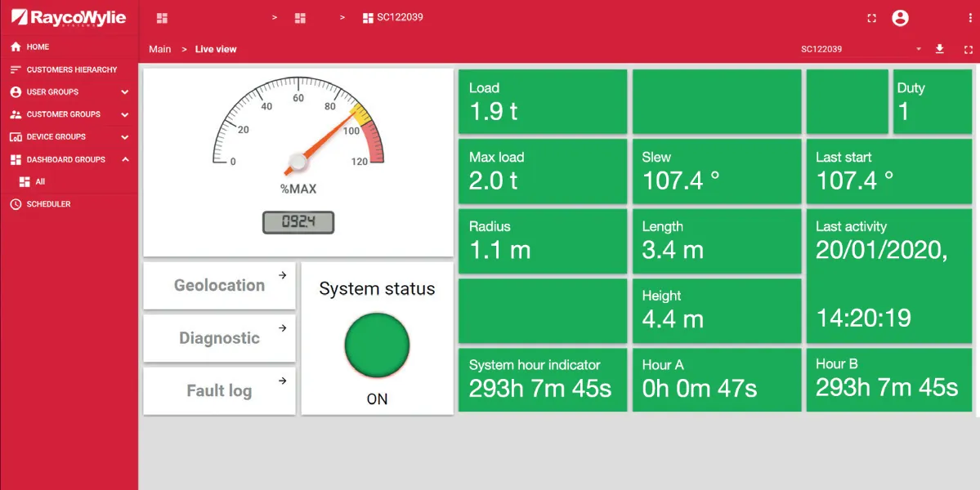The height and width of the screenshot is (490, 980).
Task: Select the Live view breadcrumb tab
Action: (215, 49)
